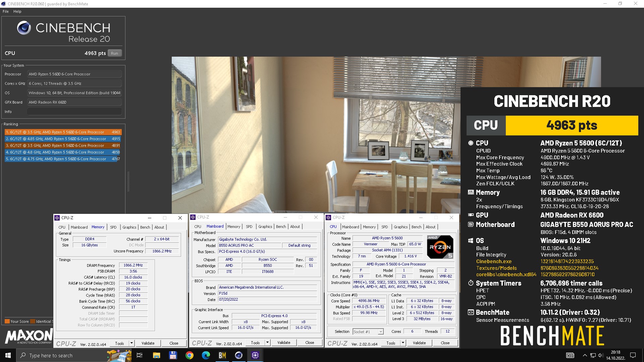Click the Cinebench left panel splitter handle
Viewport: 644px width, 362px height.
pyautogui.click(x=128, y=182)
